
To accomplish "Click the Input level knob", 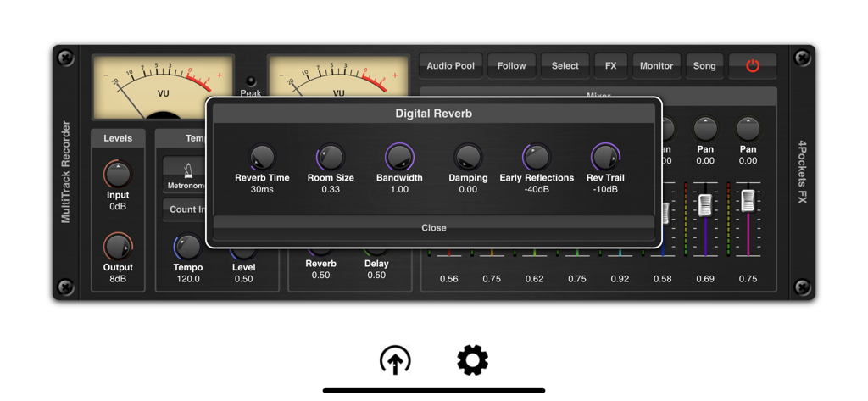I will click(117, 175).
